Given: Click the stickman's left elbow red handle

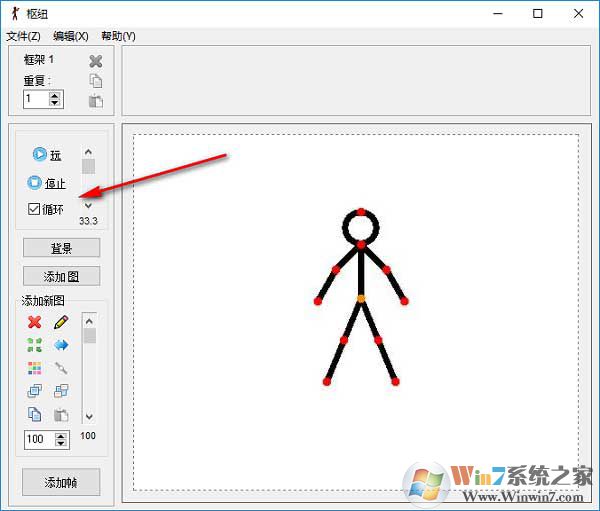Looking at the screenshot, I should pyautogui.click(x=336, y=270).
